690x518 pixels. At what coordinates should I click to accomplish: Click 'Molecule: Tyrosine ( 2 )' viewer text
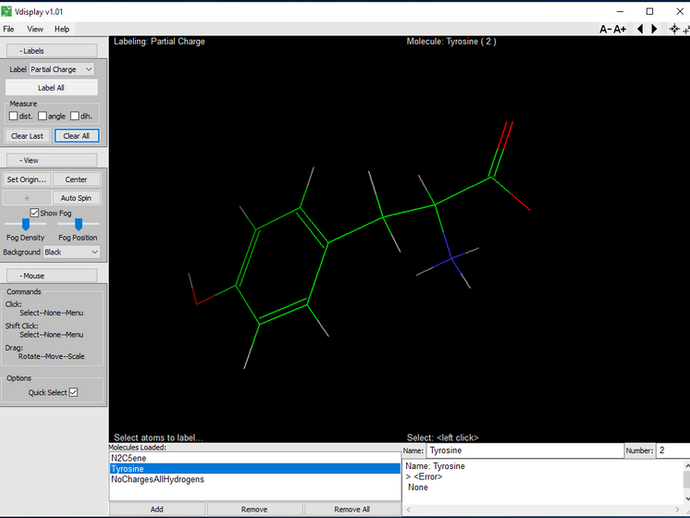pos(451,41)
